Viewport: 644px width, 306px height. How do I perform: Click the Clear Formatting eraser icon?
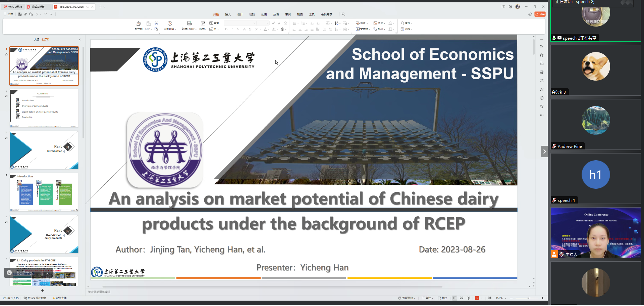285,23
